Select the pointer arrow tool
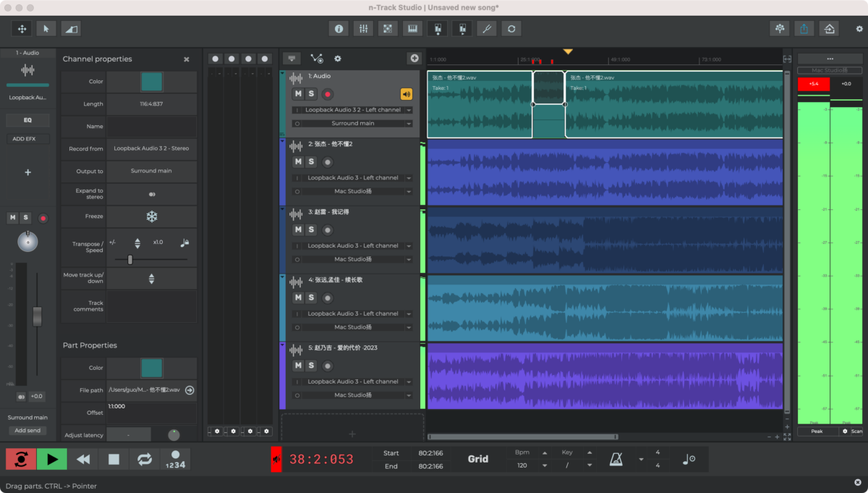Screen dimensions: 868x493 pyautogui.click(x=46, y=28)
